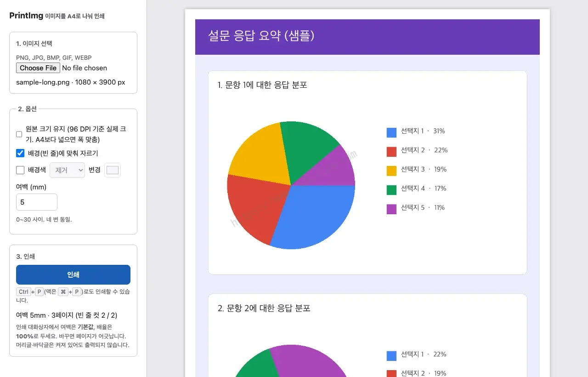Click the sample-long.png file info text
Viewport: 588px width, 377px height.
(71, 82)
